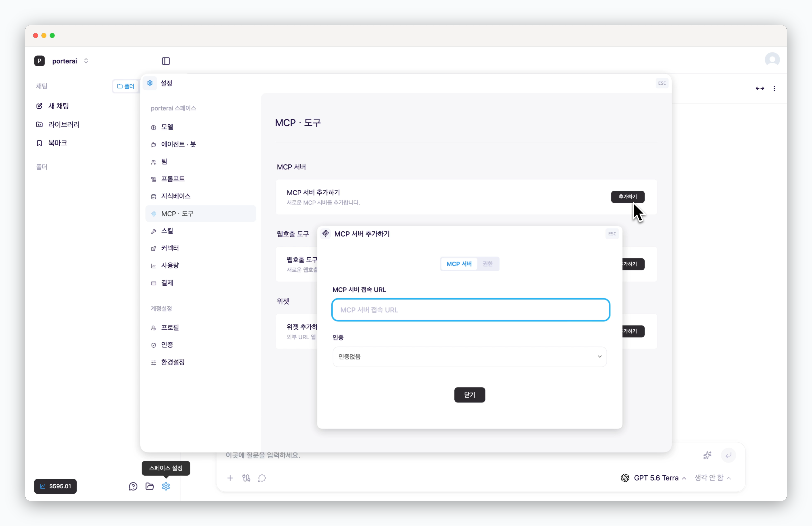Viewport: 812px width, 526px height.
Task: Click the settings gear icon in dialog header
Action: 150,83
